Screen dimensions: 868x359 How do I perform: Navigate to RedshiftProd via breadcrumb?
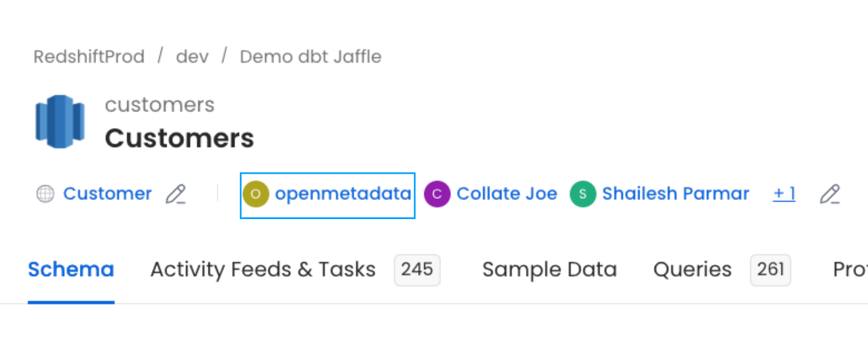click(x=89, y=56)
